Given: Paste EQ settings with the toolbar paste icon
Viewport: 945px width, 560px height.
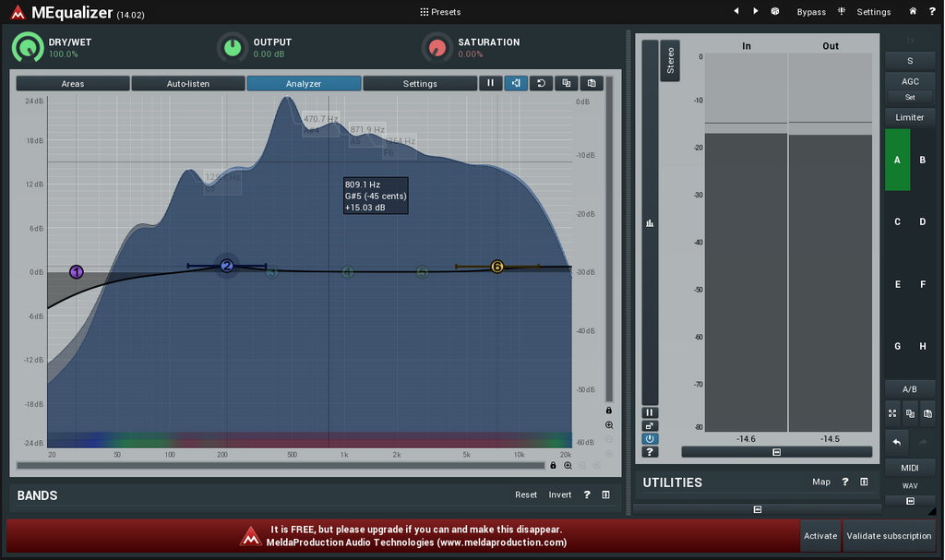Looking at the screenshot, I should pos(592,83).
